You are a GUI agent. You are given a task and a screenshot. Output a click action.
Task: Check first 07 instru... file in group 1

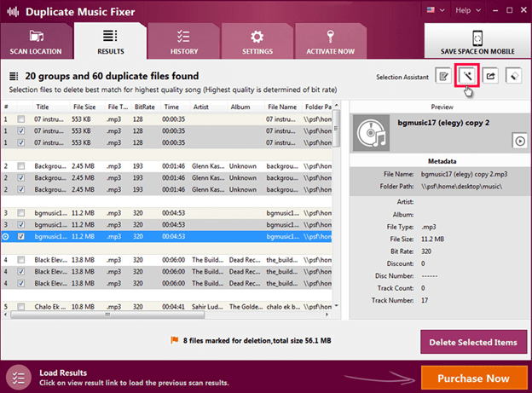(21, 119)
